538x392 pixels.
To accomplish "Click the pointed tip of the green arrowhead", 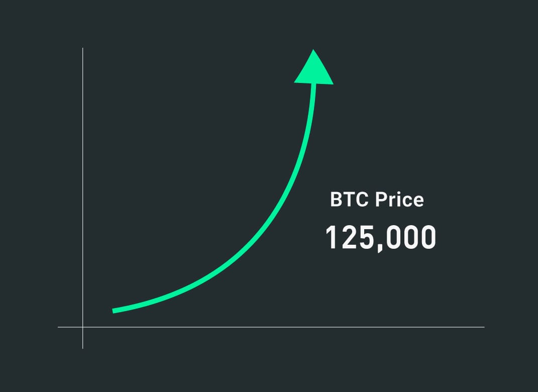I will coord(313,50).
